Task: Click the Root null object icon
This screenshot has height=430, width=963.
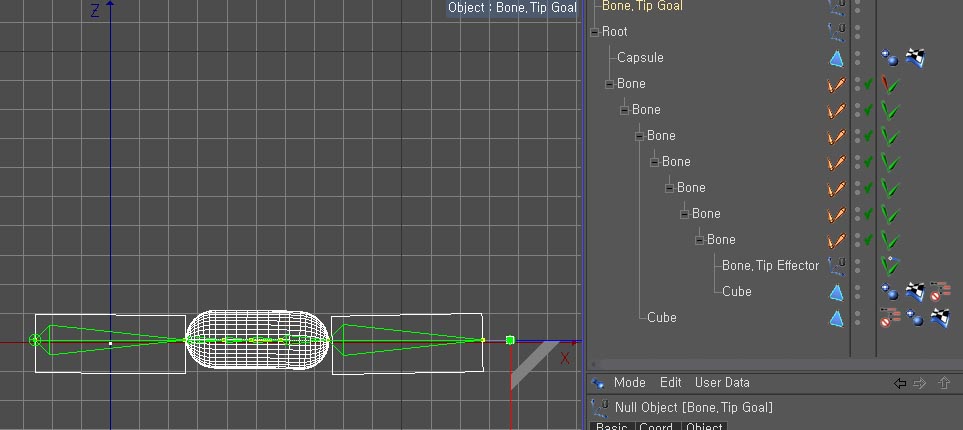Action: coord(836,31)
